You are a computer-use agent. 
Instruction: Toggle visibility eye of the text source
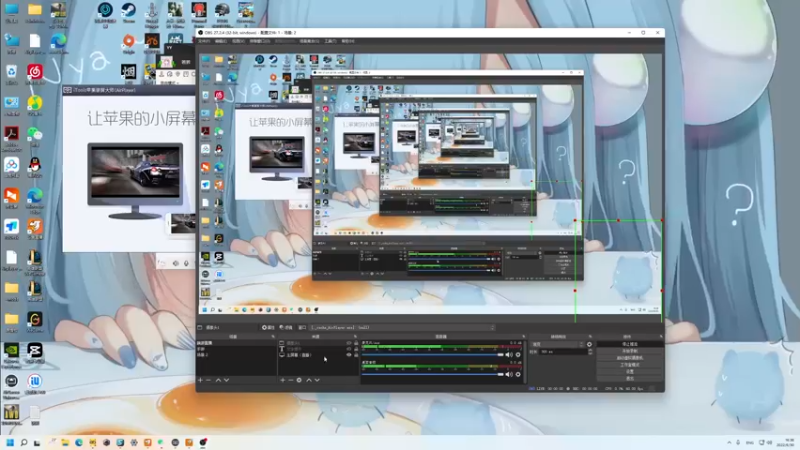349,349
